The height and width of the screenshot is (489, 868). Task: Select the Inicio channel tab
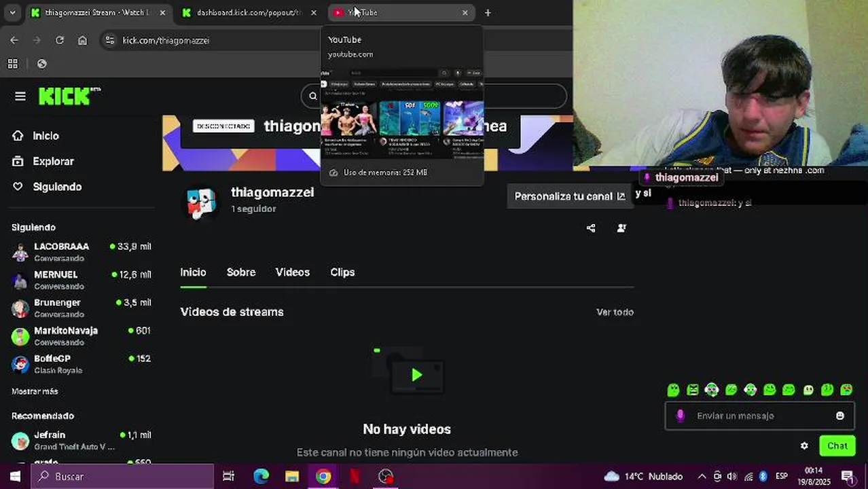(x=193, y=272)
